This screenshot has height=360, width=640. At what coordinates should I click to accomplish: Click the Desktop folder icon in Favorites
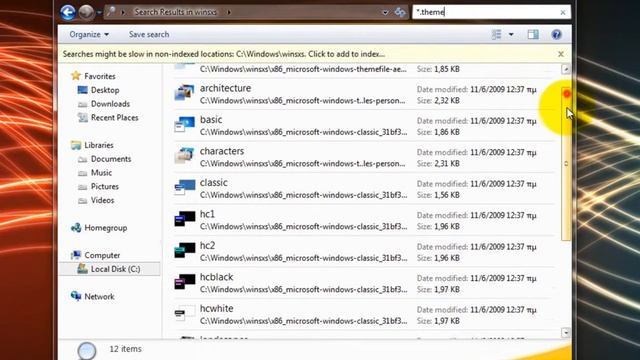[82, 90]
